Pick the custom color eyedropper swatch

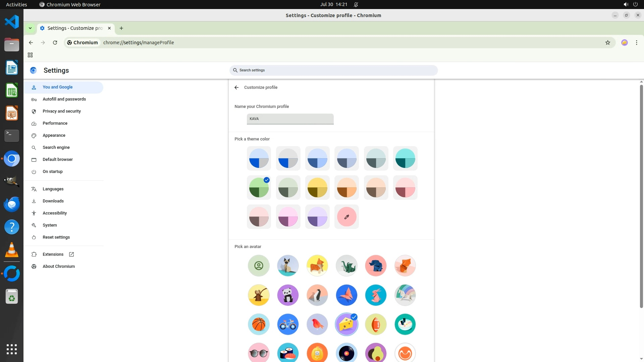[346, 217]
